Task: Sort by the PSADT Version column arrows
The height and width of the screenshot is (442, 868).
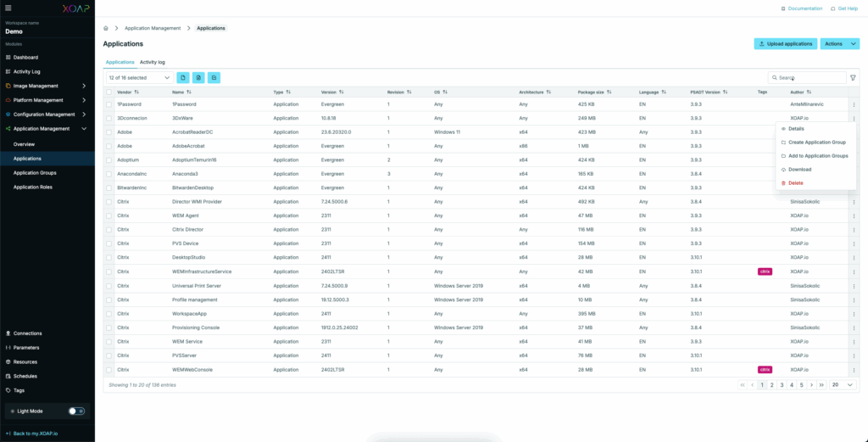Action: [x=726, y=92]
